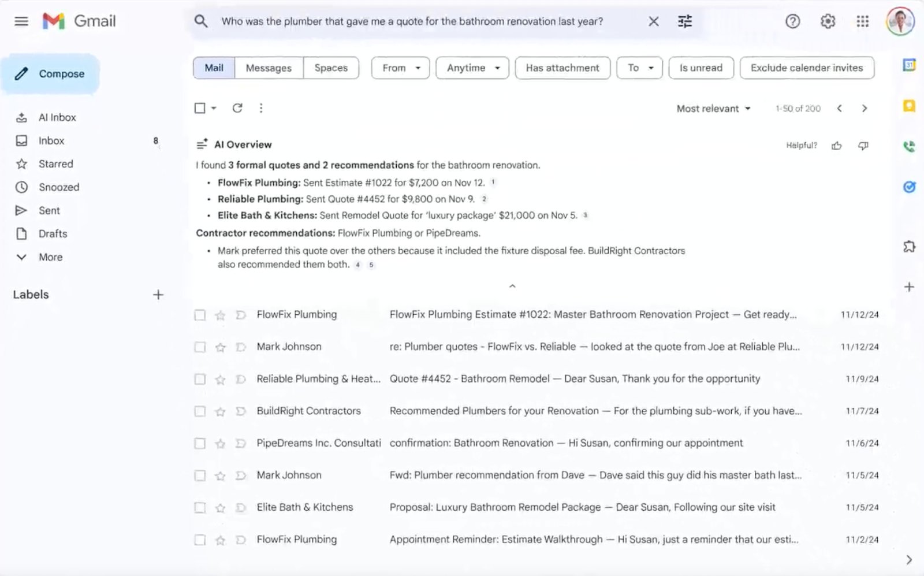Open the From filter dropdown
The height and width of the screenshot is (576, 924).
coord(400,68)
